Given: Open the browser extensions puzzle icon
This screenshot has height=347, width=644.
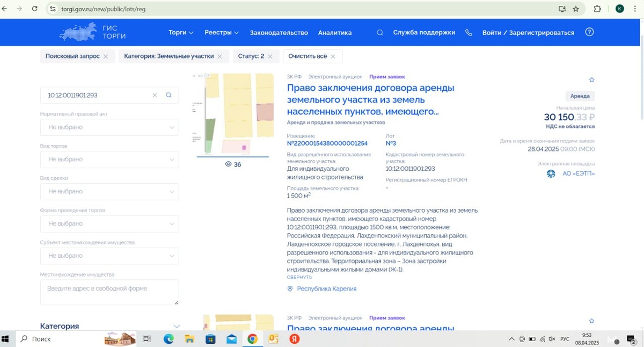Looking at the screenshot, I should 597,9.
